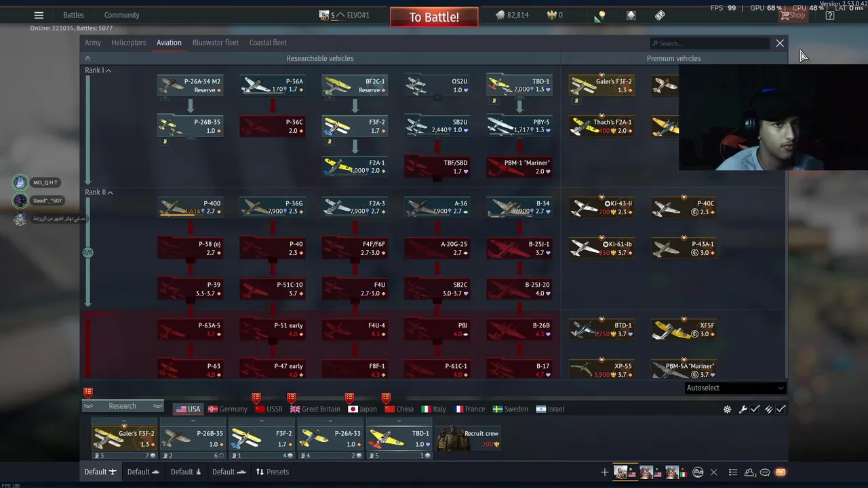Select the P-400 vehicle card

(x=191, y=207)
